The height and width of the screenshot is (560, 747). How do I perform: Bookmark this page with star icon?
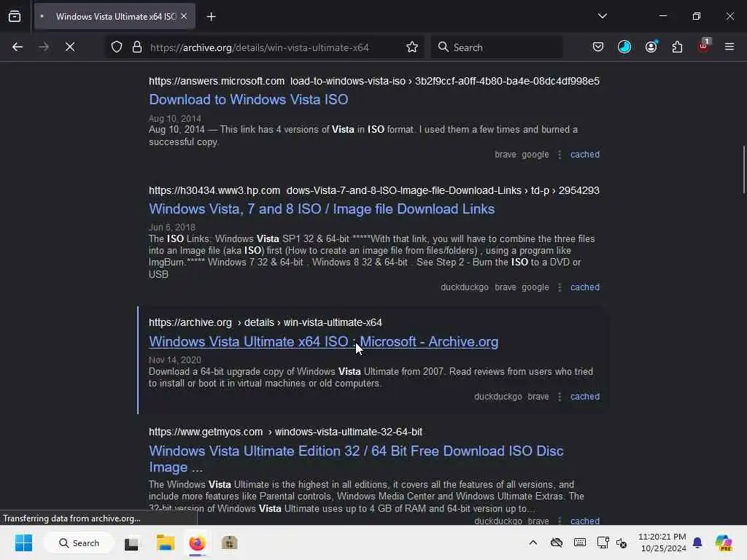412,47
